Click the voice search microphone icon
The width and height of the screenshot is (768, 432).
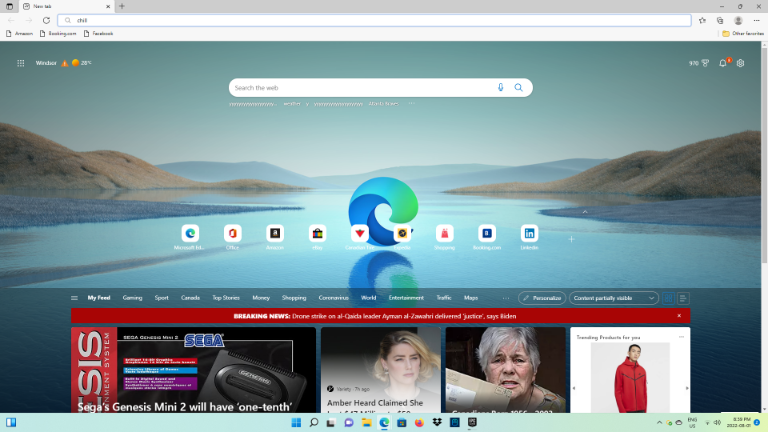coord(501,88)
